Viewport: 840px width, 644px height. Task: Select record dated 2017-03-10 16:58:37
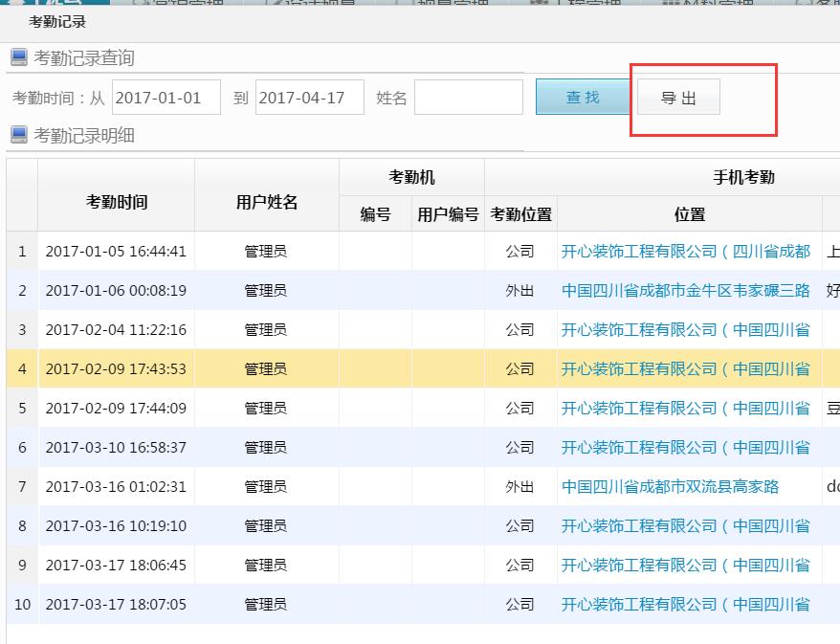(116, 448)
